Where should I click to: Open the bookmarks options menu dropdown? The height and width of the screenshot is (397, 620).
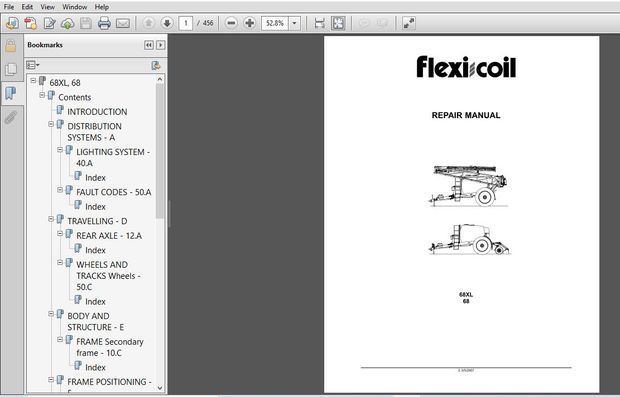tap(32, 65)
